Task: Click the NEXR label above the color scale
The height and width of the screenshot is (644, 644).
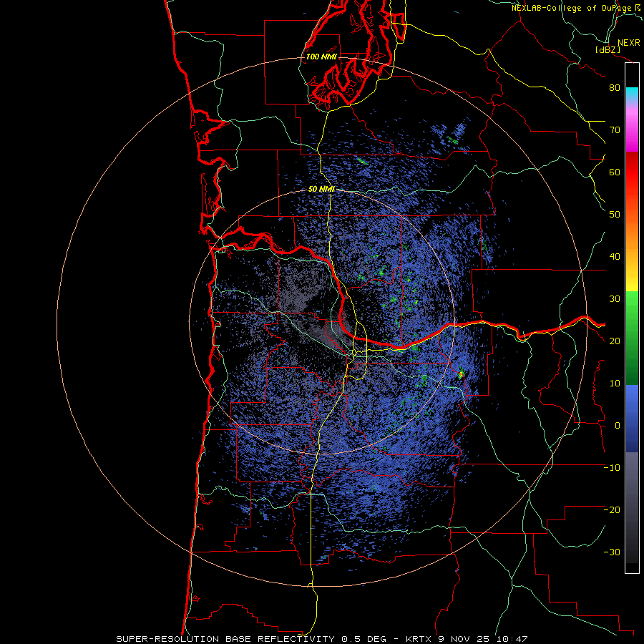Action: (628, 43)
